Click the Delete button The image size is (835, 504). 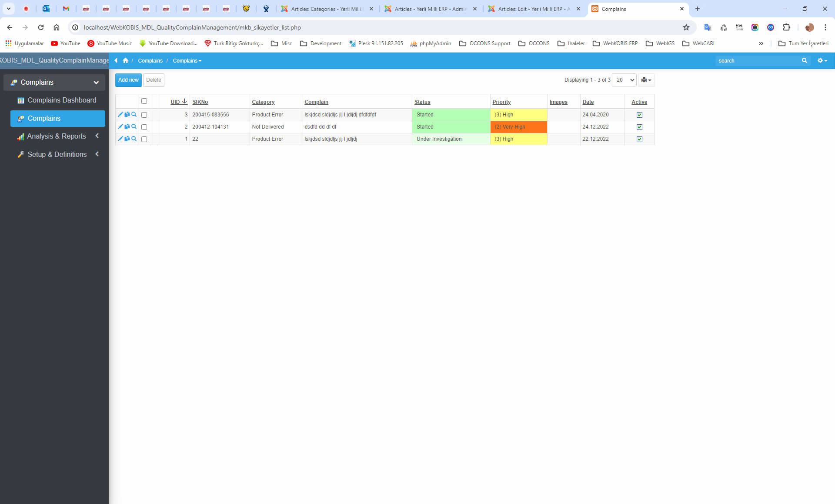tap(154, 80)
